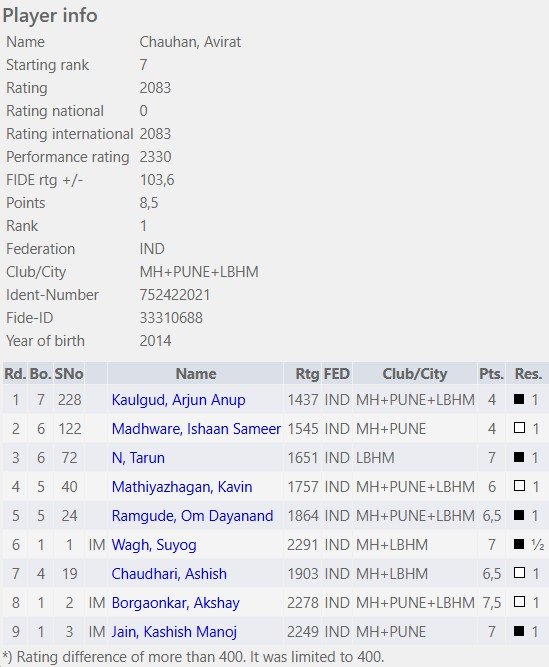The width and height of the screenshot is (549, 667).
Task: Click black piece icon in round 9
Action: point(519,631)
